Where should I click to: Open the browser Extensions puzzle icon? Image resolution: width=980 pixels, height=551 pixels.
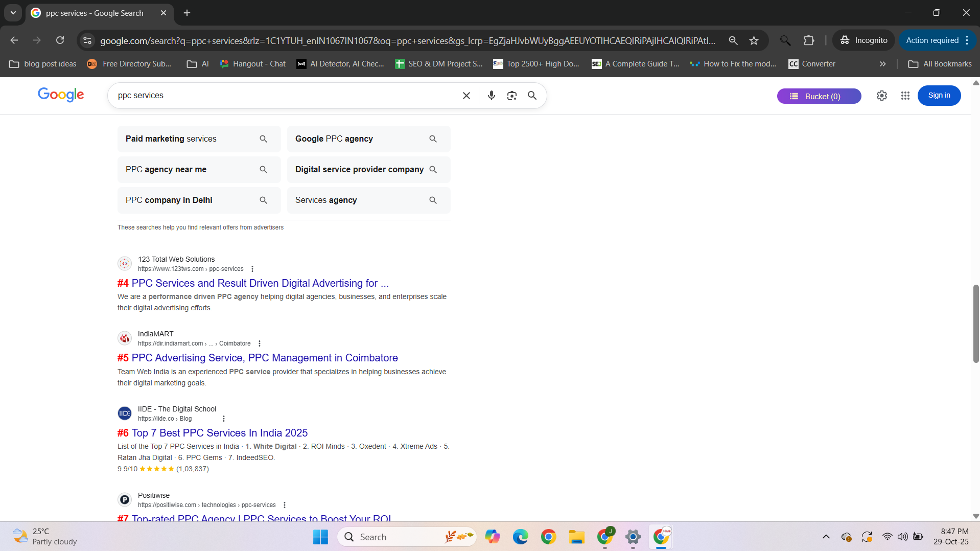[808, 40]
